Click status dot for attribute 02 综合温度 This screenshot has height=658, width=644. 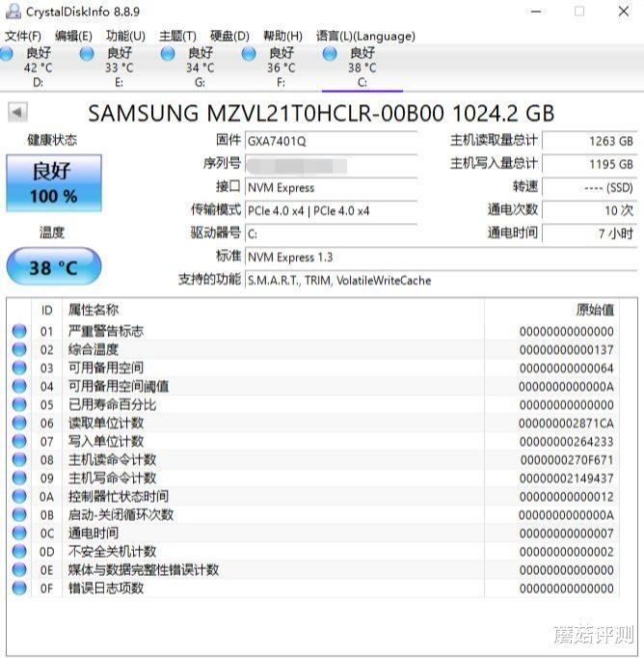19,349
